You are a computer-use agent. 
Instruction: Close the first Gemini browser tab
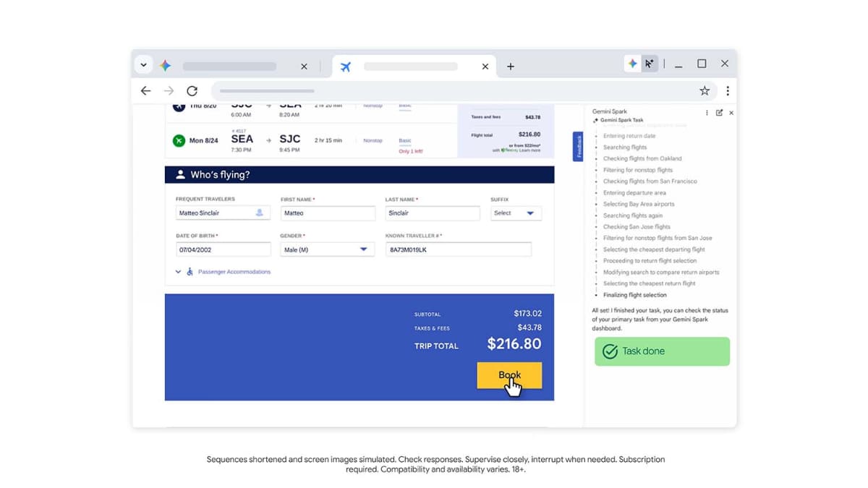click(304, 67)
